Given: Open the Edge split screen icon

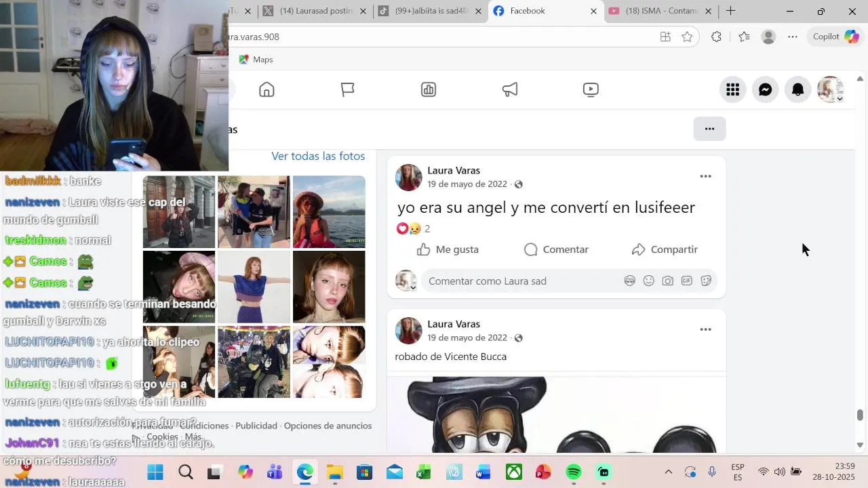Looking at the screenshot, I should pyautogui.click(x=665, y=37).
